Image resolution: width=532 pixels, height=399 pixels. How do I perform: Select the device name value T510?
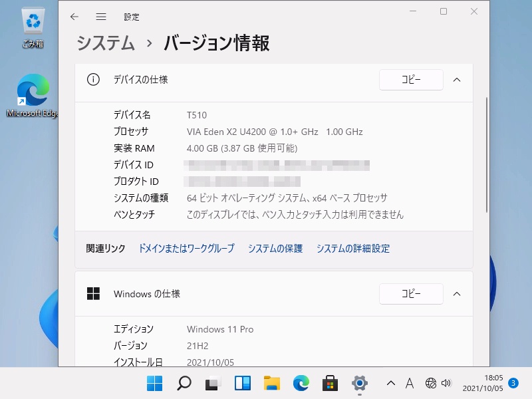tap(197, 115)
